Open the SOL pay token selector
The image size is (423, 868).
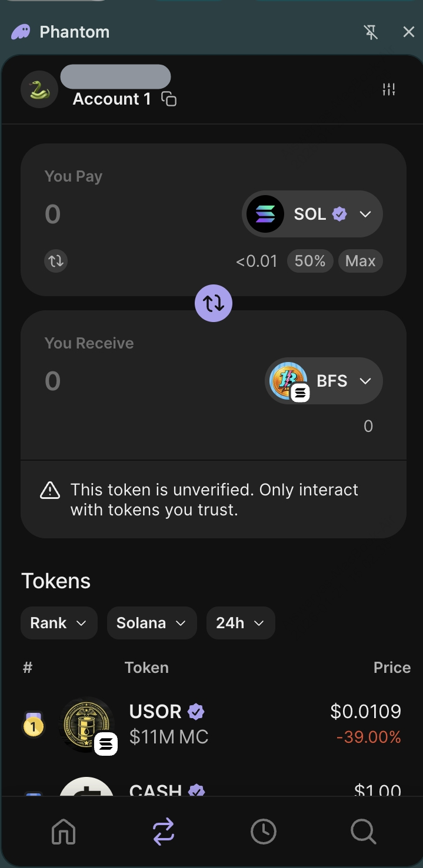point(312,214)
